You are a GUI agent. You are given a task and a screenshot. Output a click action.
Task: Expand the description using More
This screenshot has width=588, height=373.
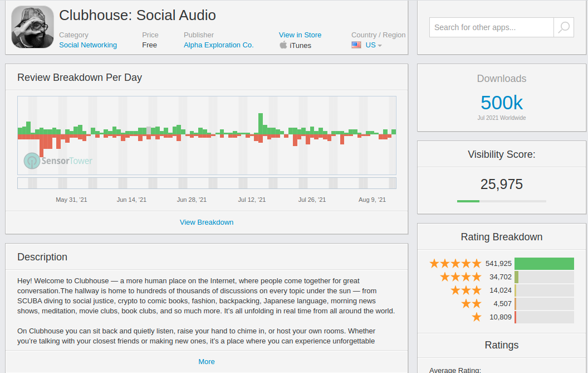207,361
